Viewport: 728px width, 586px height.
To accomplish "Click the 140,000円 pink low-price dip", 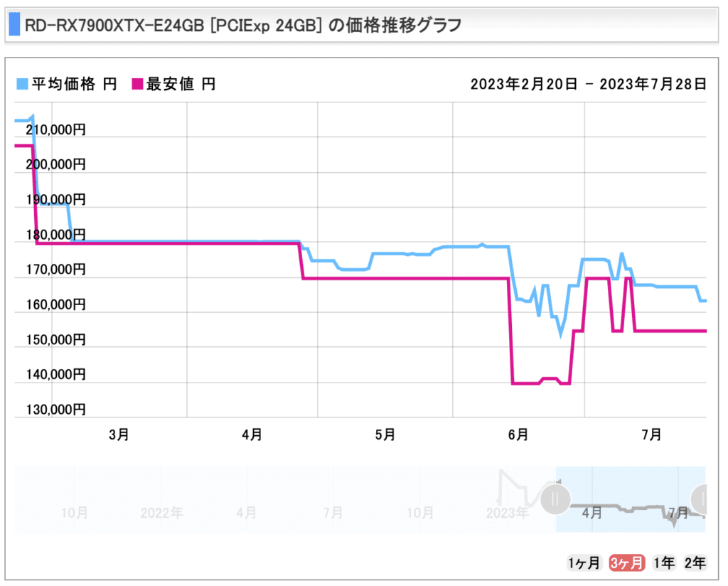I will pos(526,383).
